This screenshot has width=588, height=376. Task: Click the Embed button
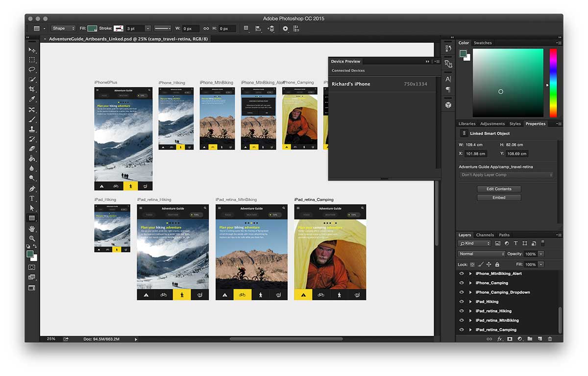499,198
